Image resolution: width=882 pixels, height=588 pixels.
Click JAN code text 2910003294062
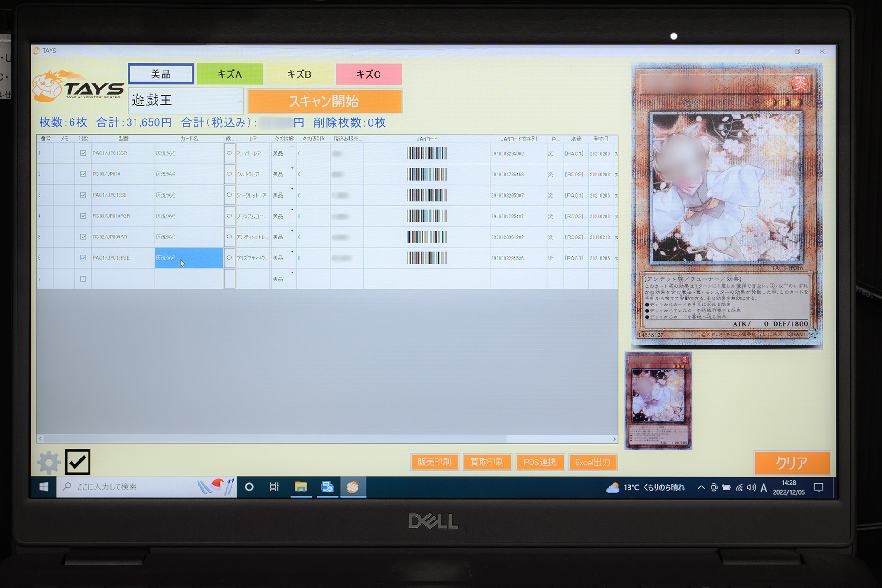[x=507, y=153]
